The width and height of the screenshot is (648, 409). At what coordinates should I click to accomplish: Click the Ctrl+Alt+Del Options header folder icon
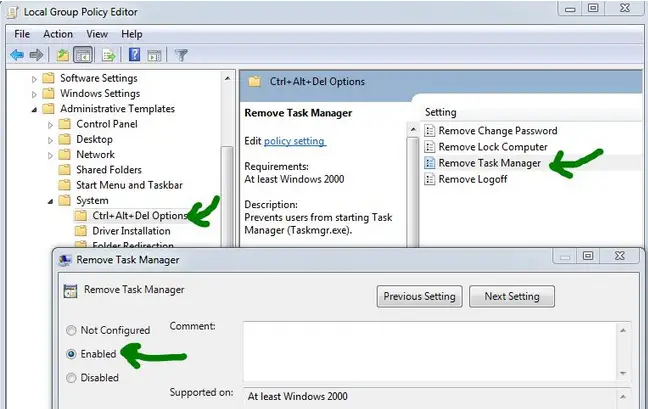tap(255, 81)
